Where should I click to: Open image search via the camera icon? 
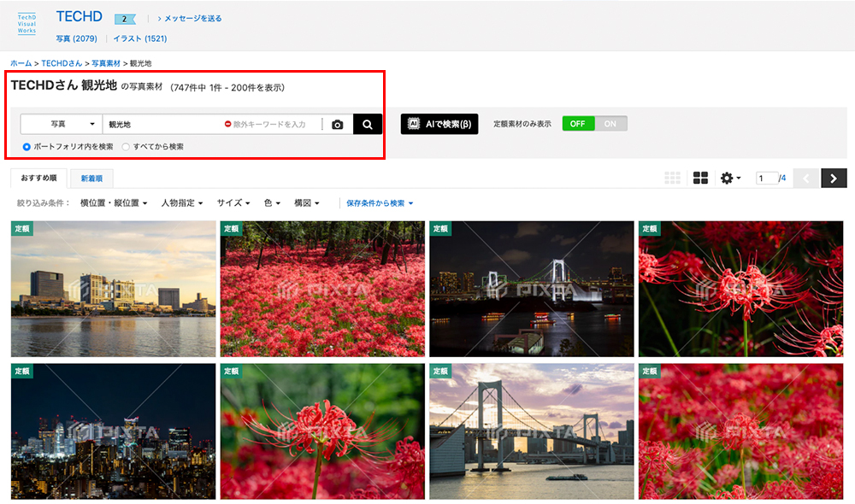[337, 124]
